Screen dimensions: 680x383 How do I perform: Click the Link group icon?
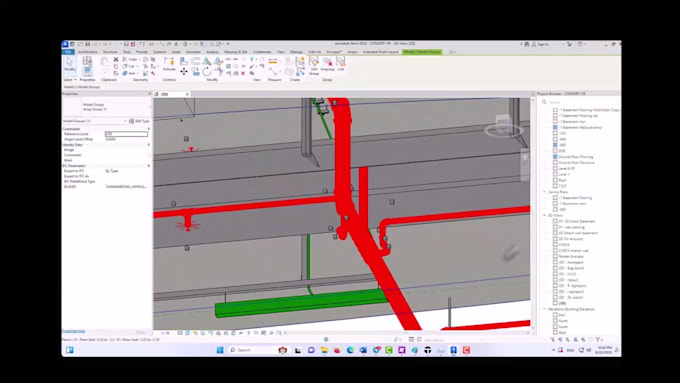pyautogui.click(x=341, y=63)
